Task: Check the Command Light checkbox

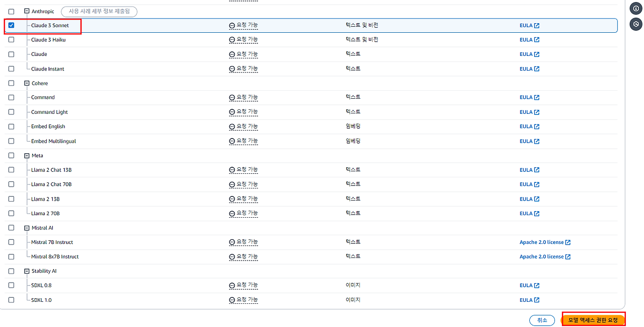Action: point(11,112)
